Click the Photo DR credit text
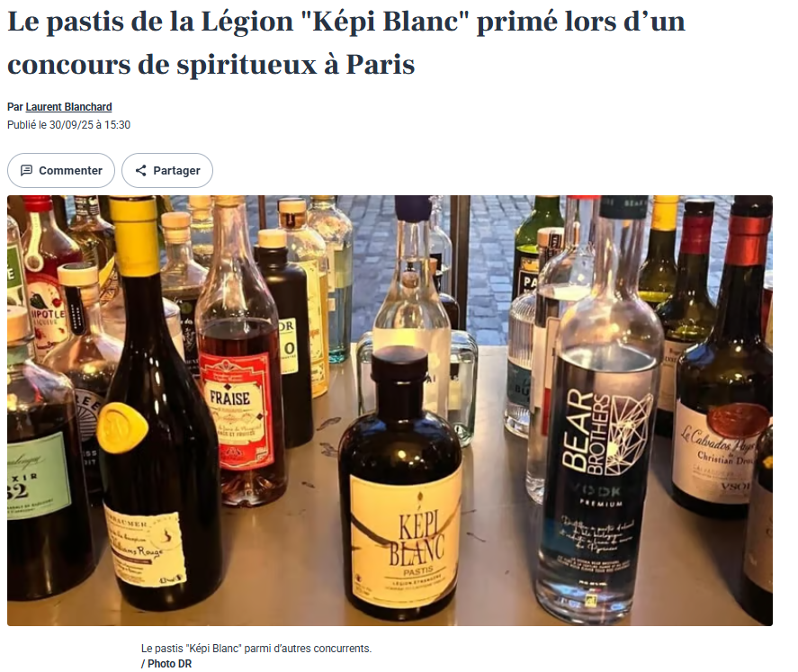Image resolution: width=798 pixels, height=672 pixels. point(166,664)
